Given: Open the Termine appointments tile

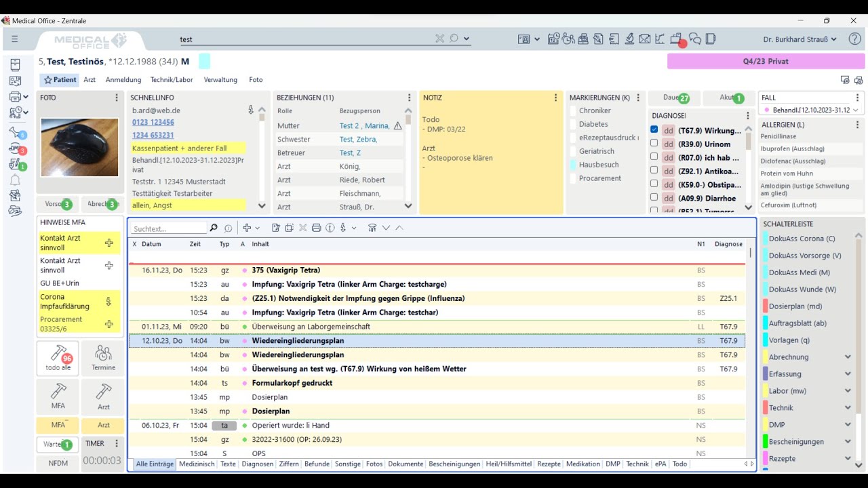Looking at the screenshot, I should point(103,358).
